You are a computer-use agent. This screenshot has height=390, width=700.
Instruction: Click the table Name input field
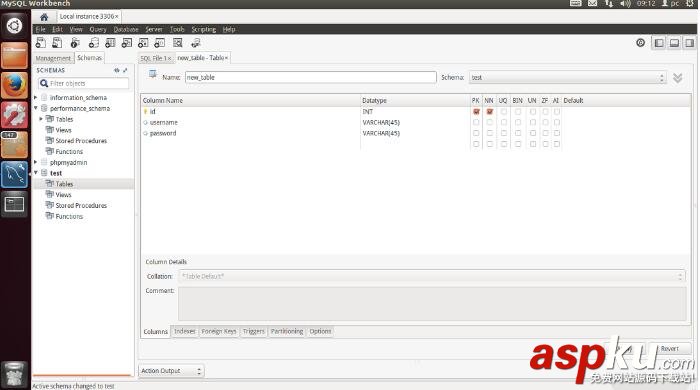[x=311, y=78]
